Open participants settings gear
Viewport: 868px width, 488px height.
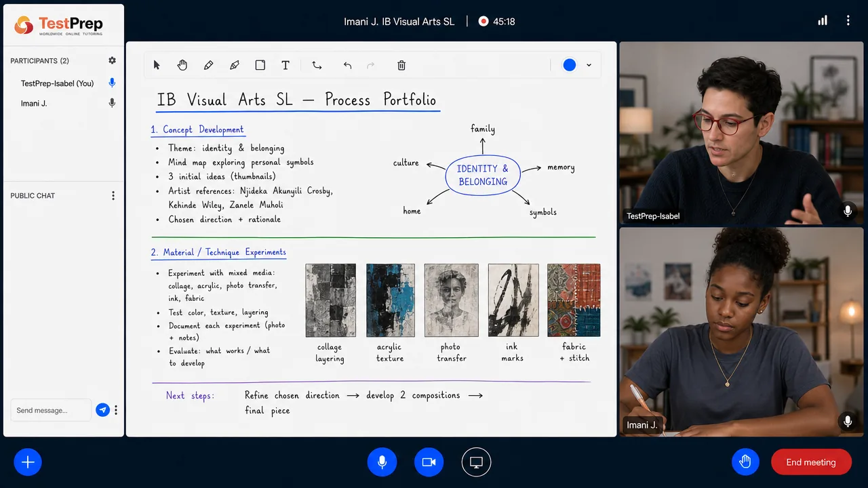click(112, 60)
